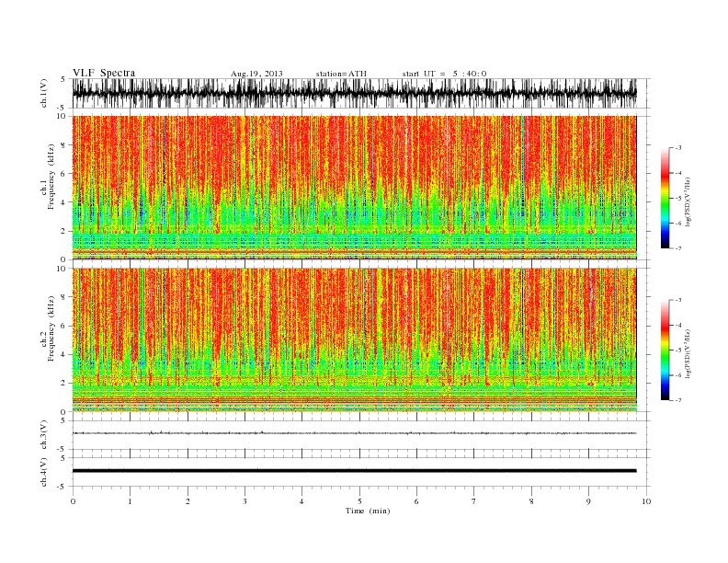Click the "station=ATH" header label

point(341,74)
